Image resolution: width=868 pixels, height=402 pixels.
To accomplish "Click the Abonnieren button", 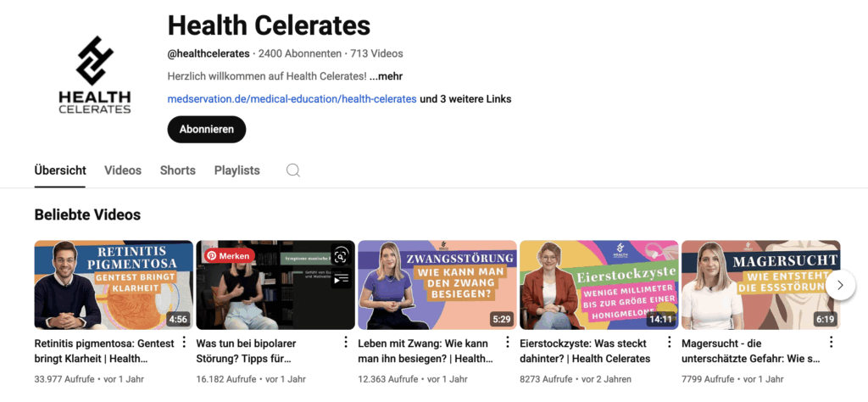I will click(x=207, y=129).
